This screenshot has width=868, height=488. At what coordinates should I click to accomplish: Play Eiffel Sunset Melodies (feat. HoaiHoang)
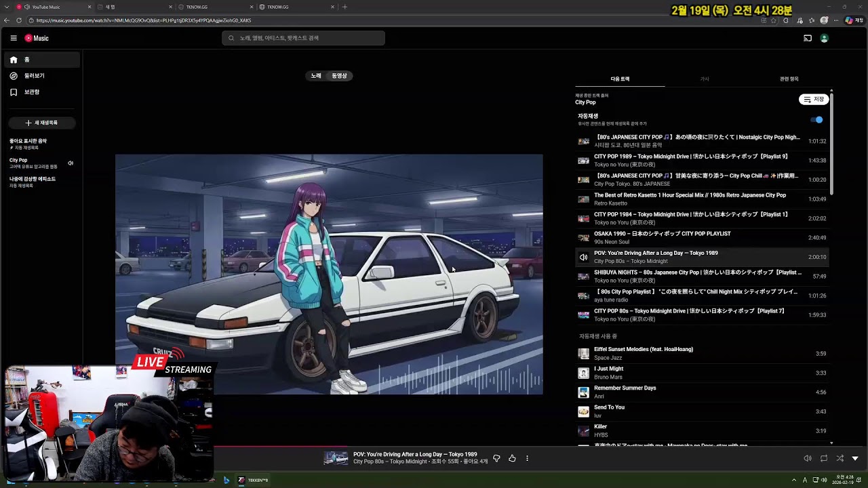click(701, 354)
